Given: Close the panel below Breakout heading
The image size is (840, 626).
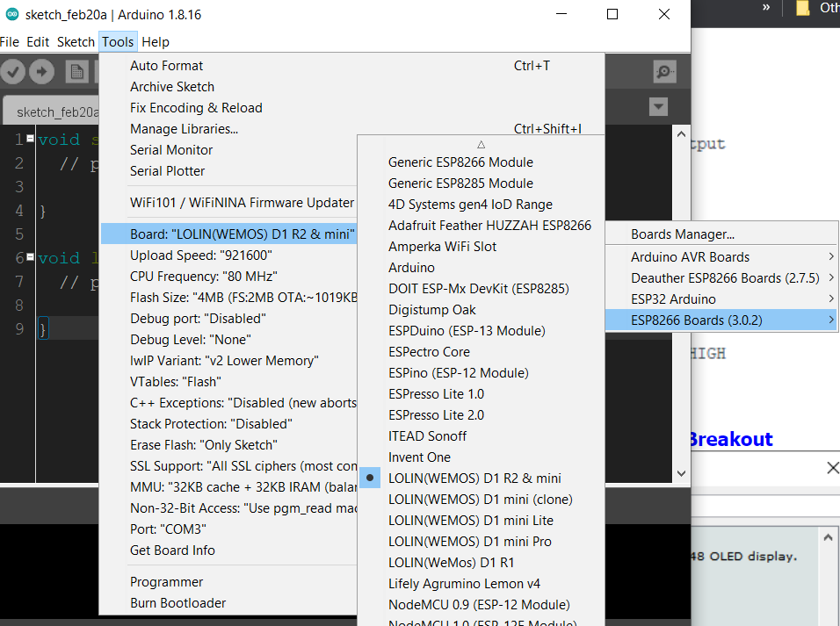Looking at the screenshot, I should tap(832, 468).
